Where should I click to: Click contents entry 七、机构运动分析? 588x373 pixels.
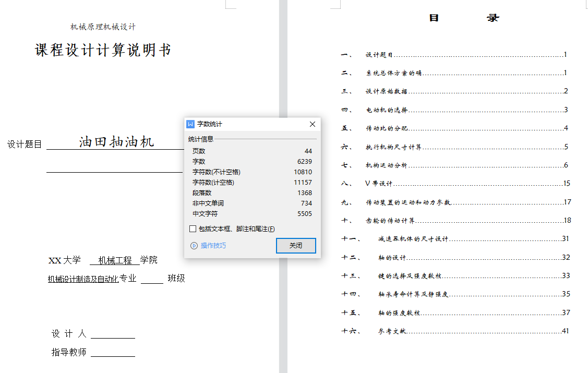pyautogui.click(x=454, y=165)
